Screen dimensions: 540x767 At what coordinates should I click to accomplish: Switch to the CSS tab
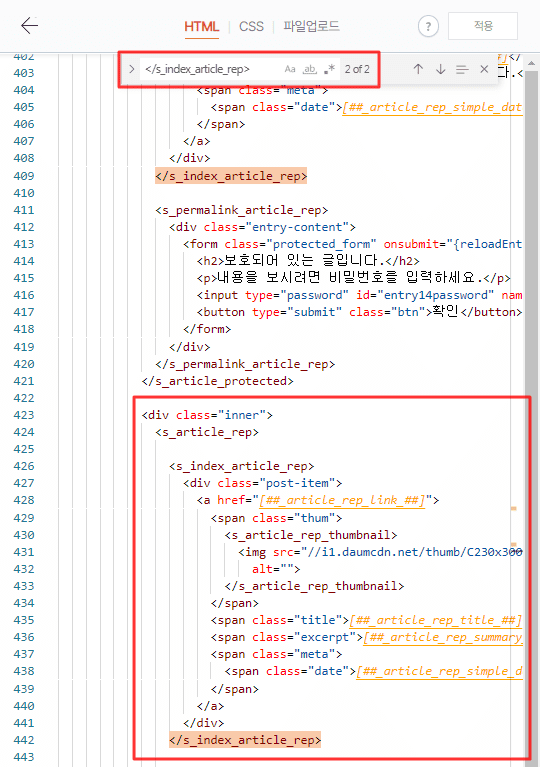[251, 26]
